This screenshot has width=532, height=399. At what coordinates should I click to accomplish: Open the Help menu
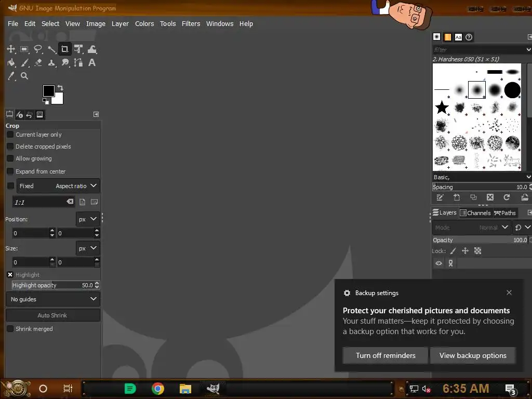[246, 24]
